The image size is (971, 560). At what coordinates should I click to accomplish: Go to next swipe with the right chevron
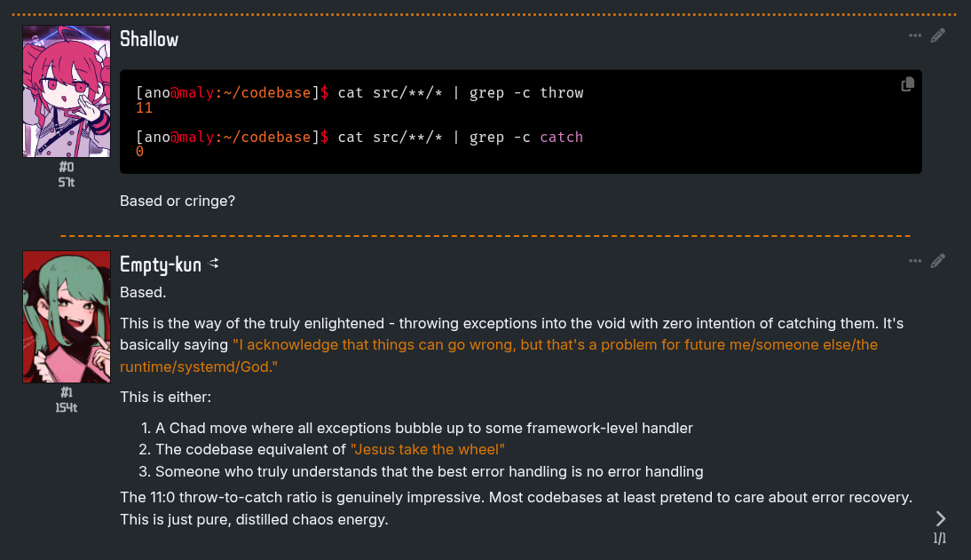940,518
